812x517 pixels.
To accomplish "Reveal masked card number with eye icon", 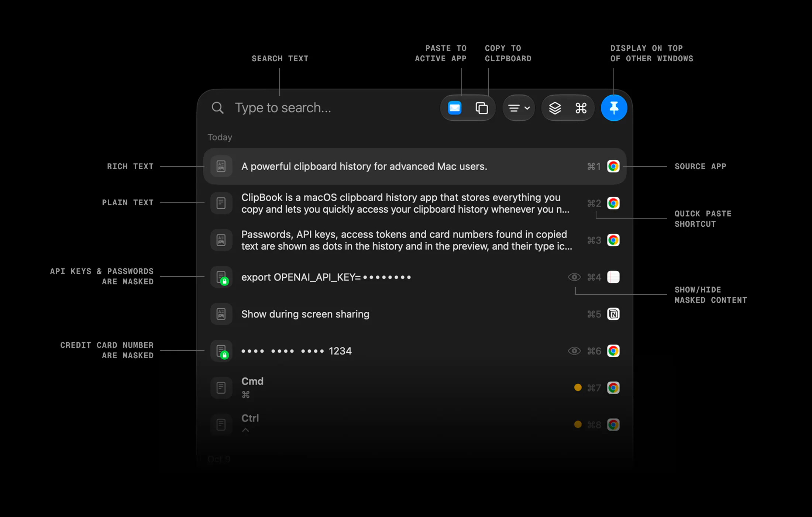I will [574, 351].
